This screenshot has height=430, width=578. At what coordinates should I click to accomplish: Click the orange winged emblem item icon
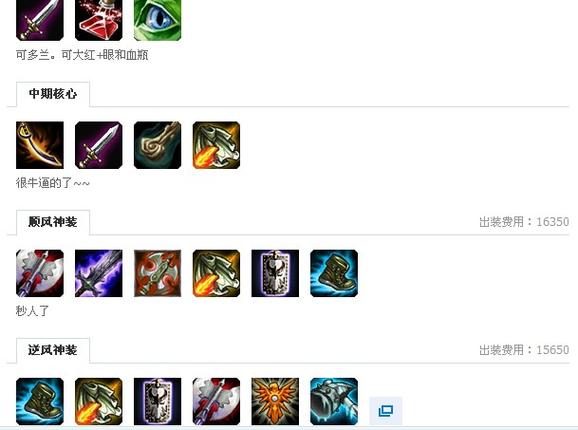[x=275, y=402]
